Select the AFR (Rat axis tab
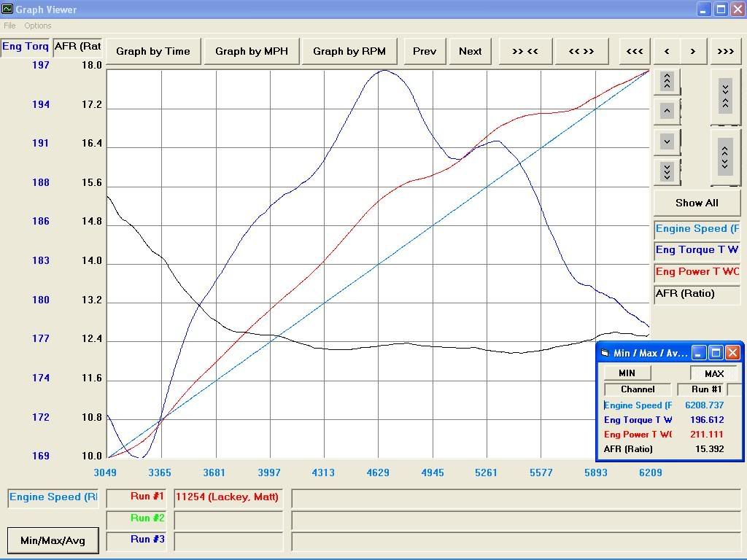Screen dimensions: 747x560 point(77,47)
